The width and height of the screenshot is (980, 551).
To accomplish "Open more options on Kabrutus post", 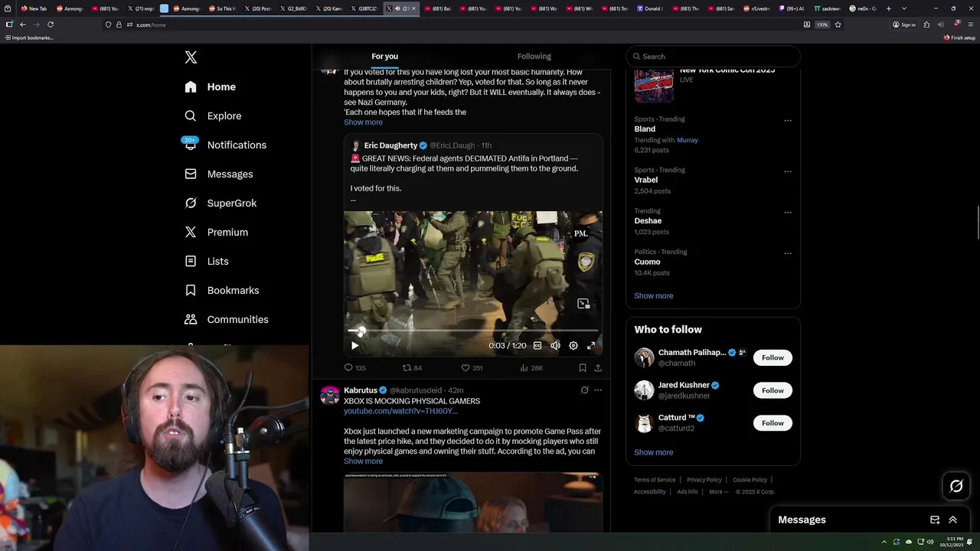I will point(598,390).
